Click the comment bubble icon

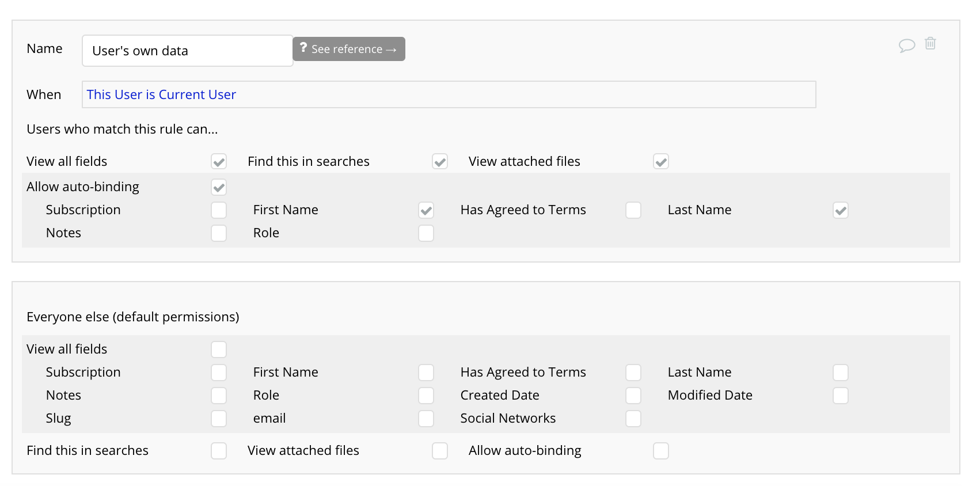point(907,45)
